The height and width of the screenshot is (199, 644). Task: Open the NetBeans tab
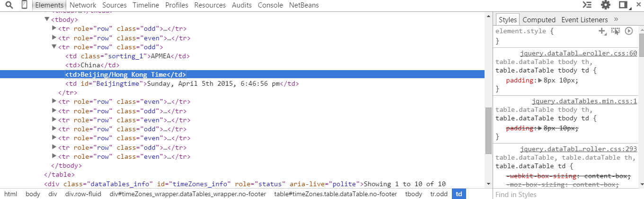click(304, 5)
